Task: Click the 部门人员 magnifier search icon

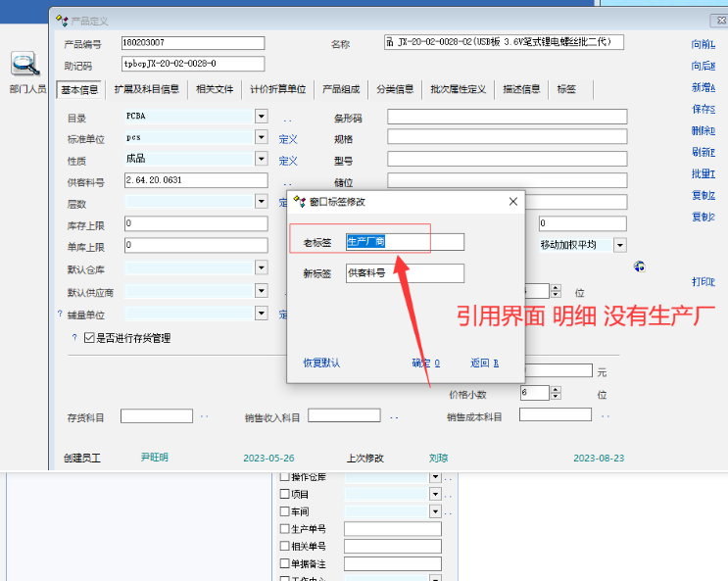Action: [24, 65]
